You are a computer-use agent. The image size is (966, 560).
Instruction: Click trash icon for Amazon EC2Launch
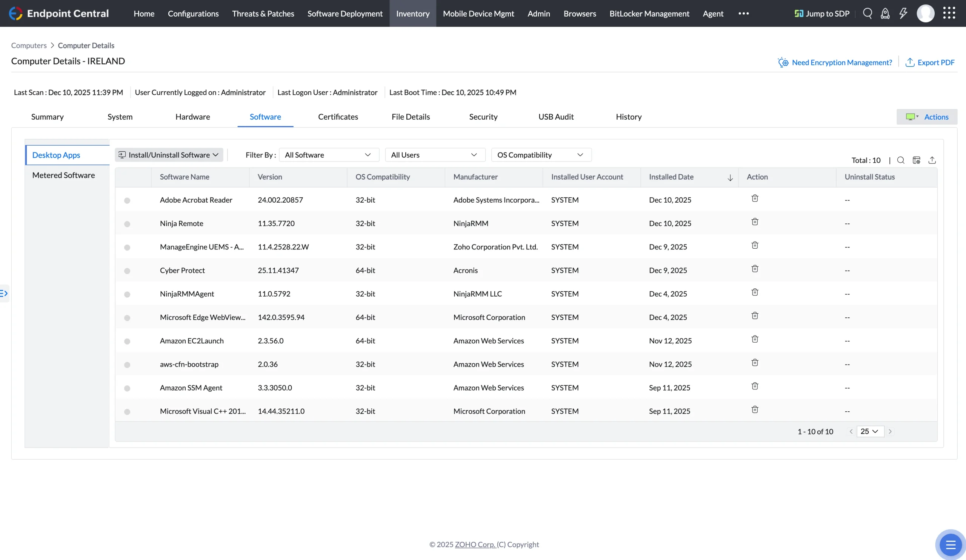pyautogui.click(x=754, y=339)
